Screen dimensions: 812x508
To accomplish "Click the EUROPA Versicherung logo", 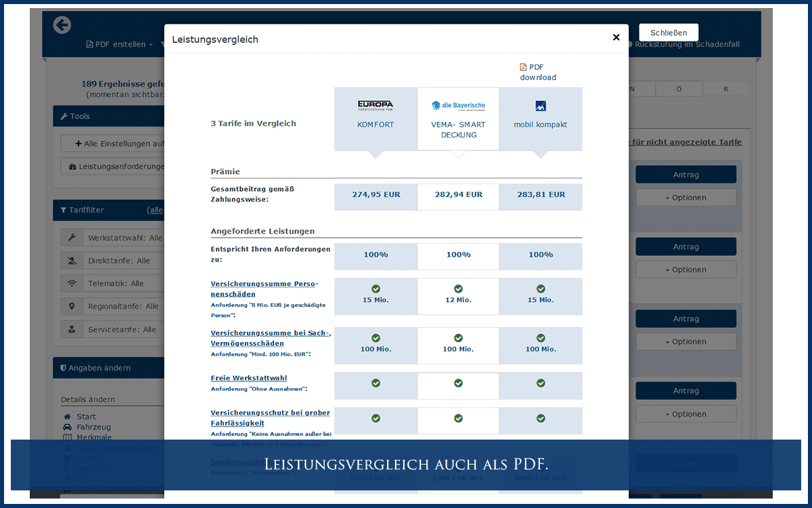I will pyautogui.click(x=376, y=105).
